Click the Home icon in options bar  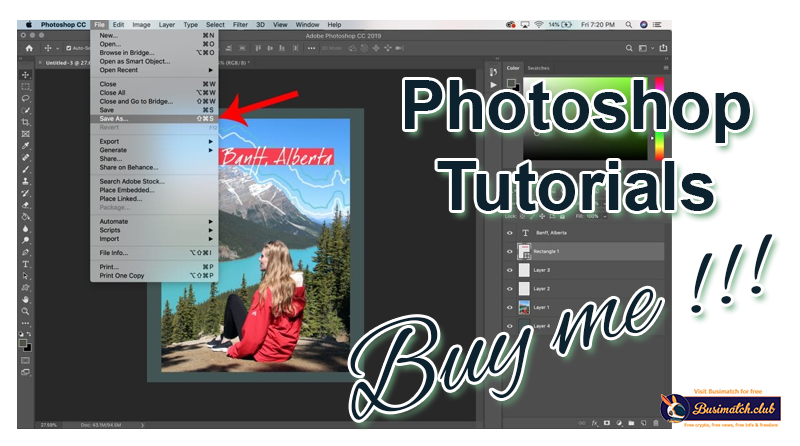(29, 47)
